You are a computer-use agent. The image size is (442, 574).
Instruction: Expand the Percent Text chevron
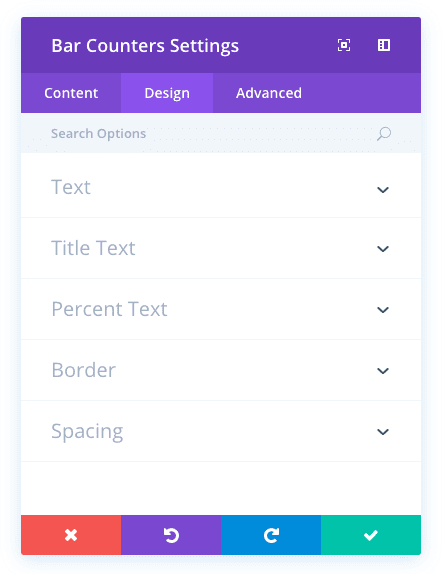click(383, 310)
